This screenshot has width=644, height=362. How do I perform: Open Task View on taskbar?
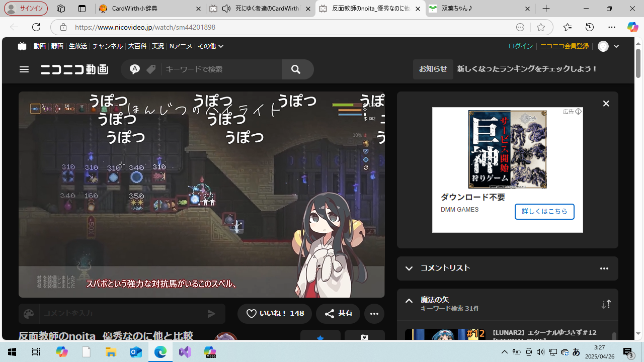pos(36,352)
